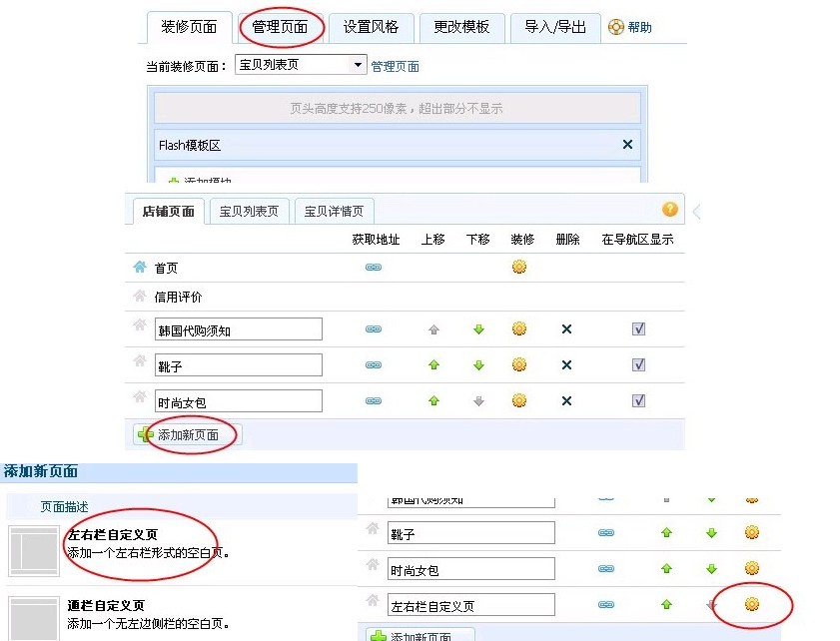Toggle navigation display checkbox for 时尚女包
The width and height of the screenshot is (840, 641).
pyautogui.click(x=638, y=401)
